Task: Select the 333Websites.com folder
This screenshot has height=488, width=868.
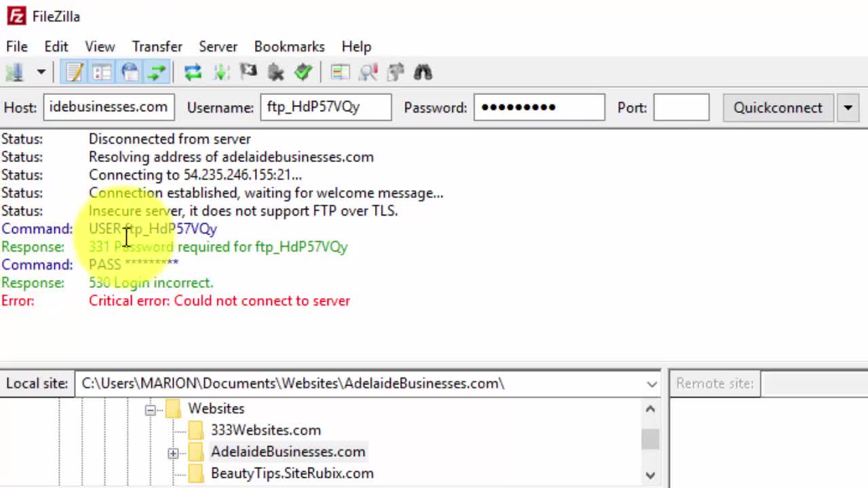Action: [266, 430]
